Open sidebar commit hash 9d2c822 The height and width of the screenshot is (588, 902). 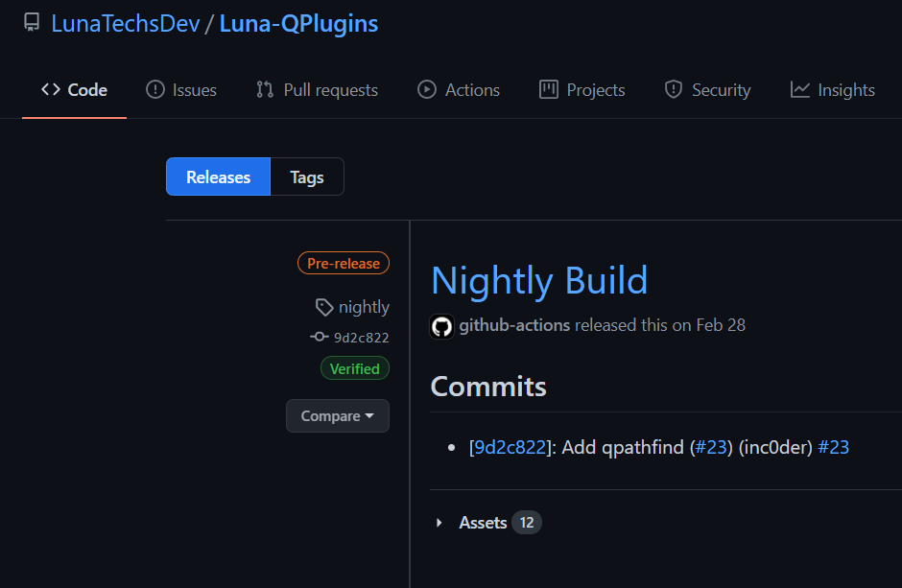pos(361,338)
